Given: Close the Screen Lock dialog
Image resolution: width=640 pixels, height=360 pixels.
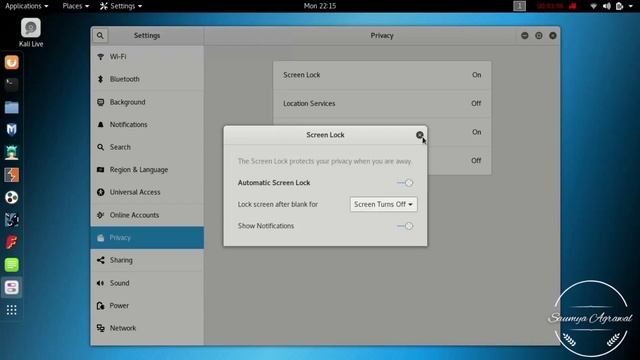Looking at the screenshot, I should click(x=419, y=135).
